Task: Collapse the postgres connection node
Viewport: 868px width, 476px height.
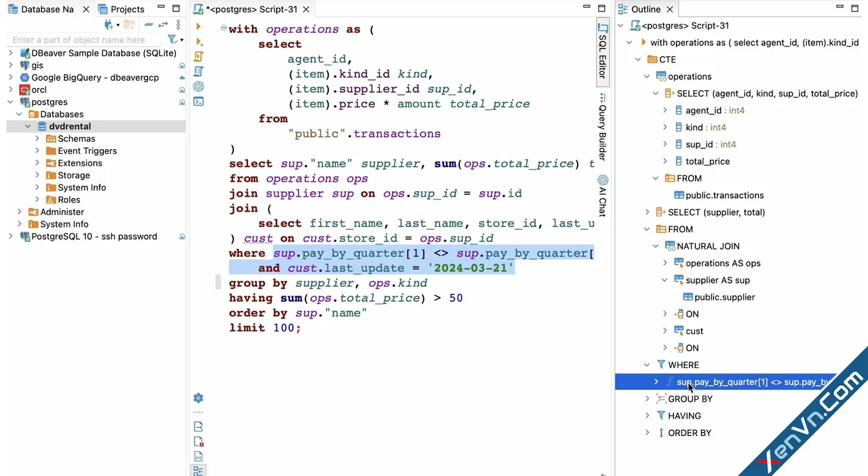Action: click(x=10, y=102)
